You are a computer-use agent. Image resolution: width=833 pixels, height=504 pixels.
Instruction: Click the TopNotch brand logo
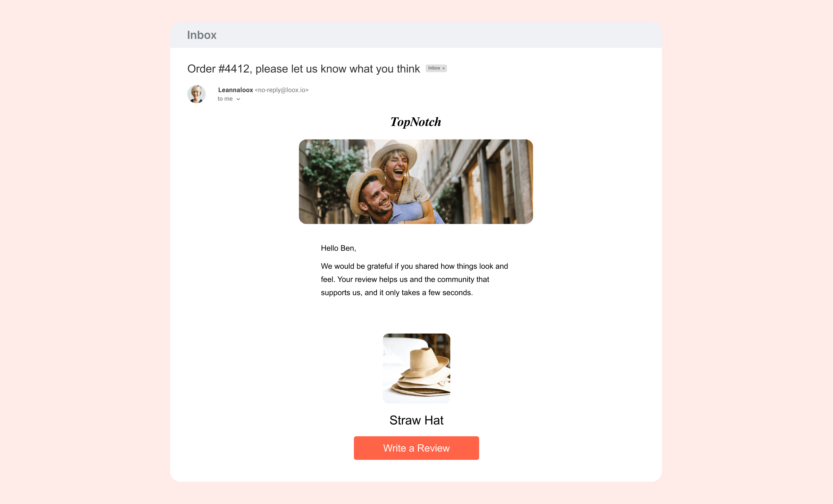[416, 122]
